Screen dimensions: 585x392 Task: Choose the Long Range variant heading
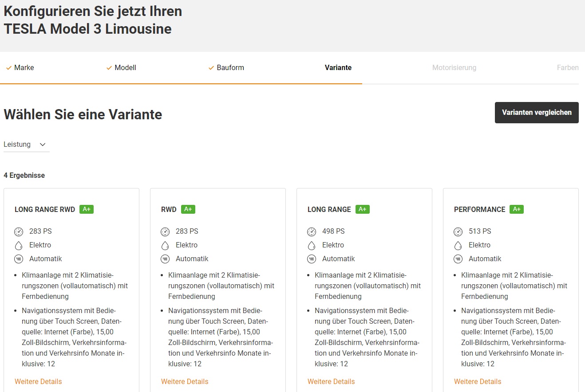[x=329, y=209]
